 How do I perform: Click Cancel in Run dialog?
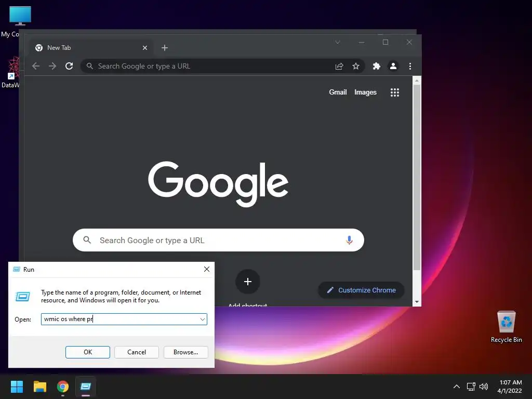[137, 352]
